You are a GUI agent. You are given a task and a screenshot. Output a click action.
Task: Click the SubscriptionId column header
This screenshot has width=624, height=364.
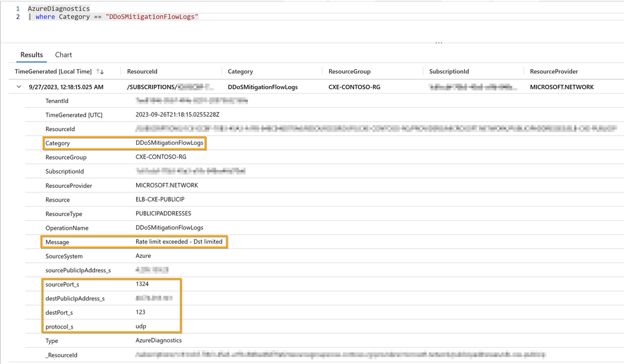449,72
